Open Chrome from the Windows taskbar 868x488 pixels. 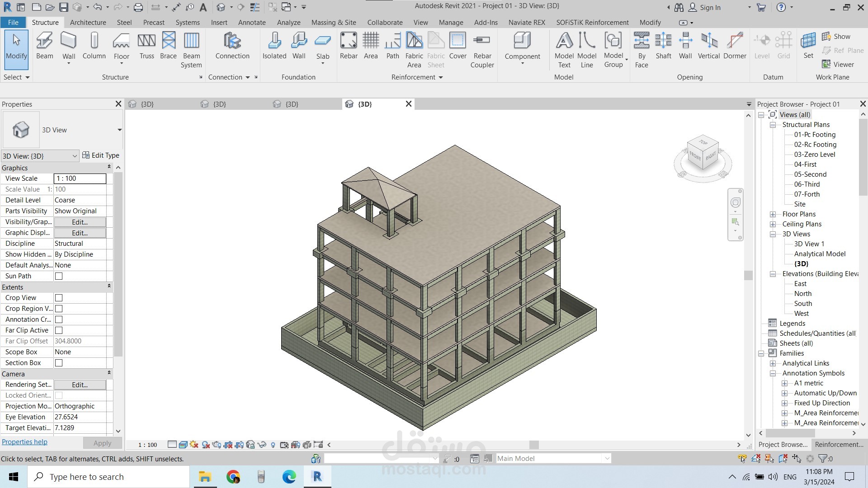pyautogui.click(x=233, y=477)
